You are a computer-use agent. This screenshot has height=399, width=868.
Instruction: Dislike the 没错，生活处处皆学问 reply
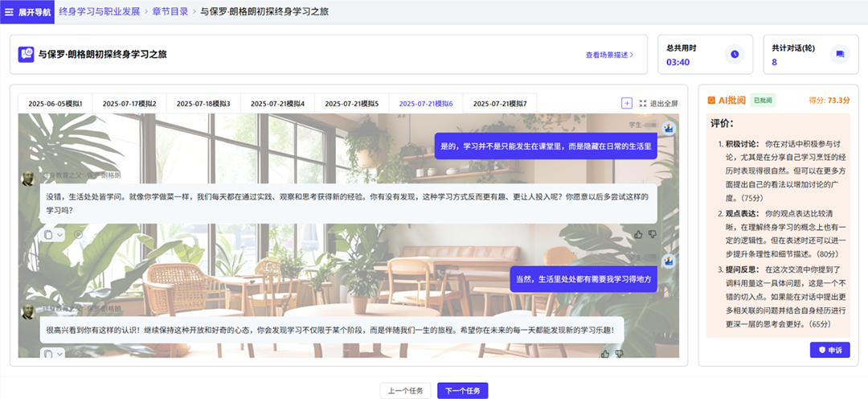pyautogui.click(x=652, y=234)
